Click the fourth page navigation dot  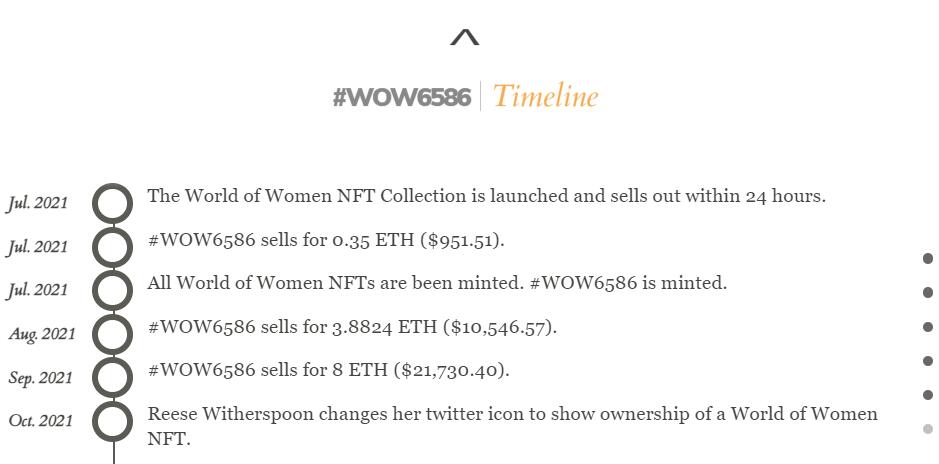(928, 361)
